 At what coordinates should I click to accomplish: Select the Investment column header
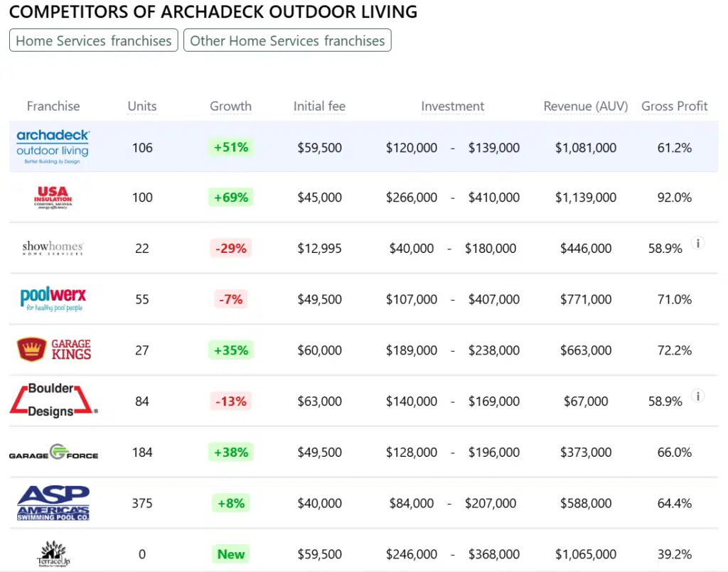tap(452, 107)
